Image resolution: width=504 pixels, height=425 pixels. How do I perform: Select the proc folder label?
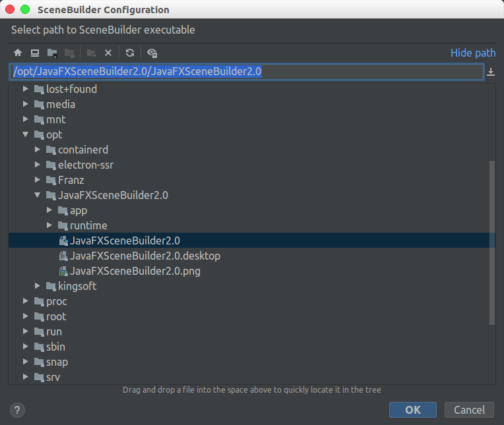pyautogui.click(x=56, y=301)
